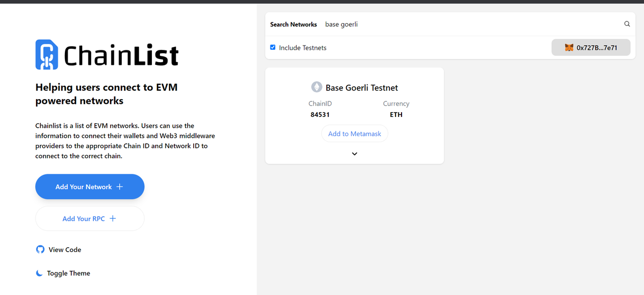Click the GitHub icon next to View Code
Image resolution: width=644 pixels, height=295 pixels.
pos(40,249)
